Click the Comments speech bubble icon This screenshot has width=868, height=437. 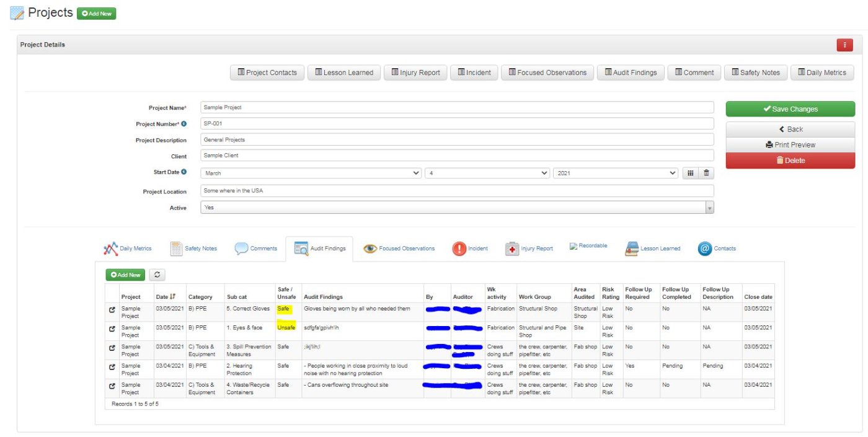[241, 249]
